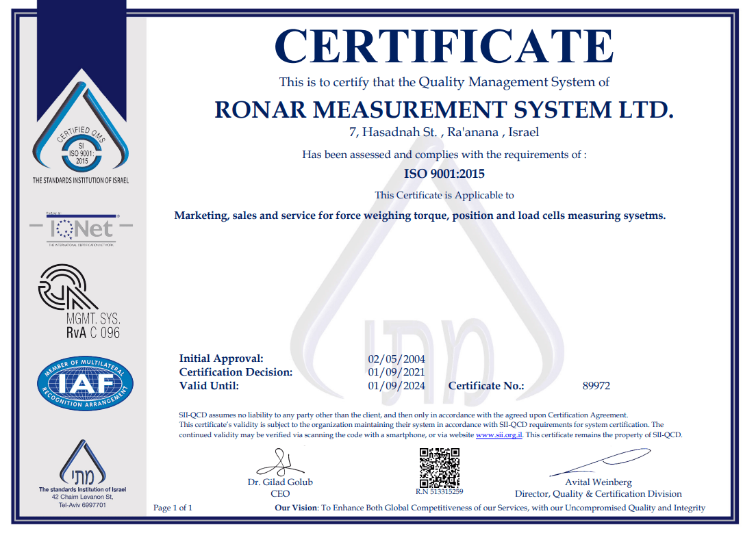Click the IQNet logo
This screenshot has width=756, height=533.
click(x=81, y=230)
